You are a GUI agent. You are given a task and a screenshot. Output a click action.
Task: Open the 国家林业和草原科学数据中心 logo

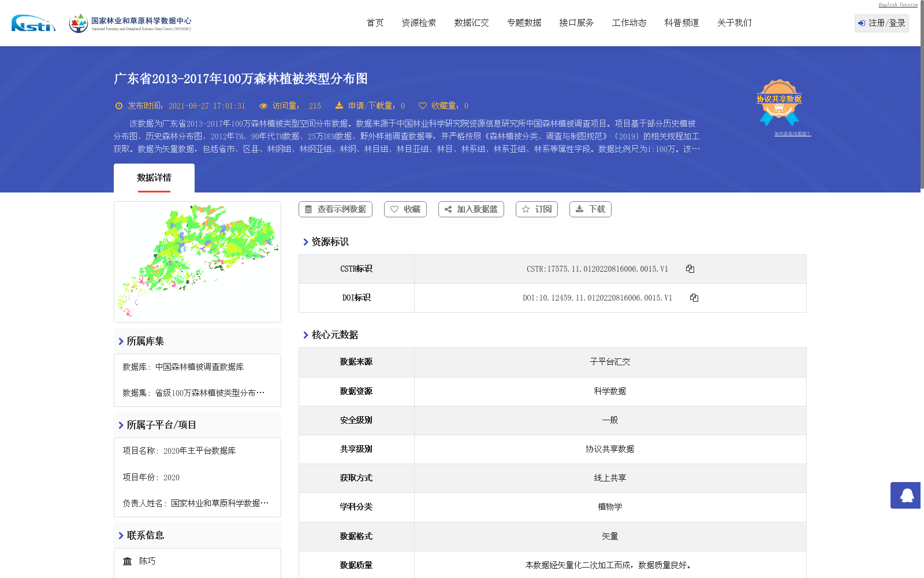tap(130, 23)
